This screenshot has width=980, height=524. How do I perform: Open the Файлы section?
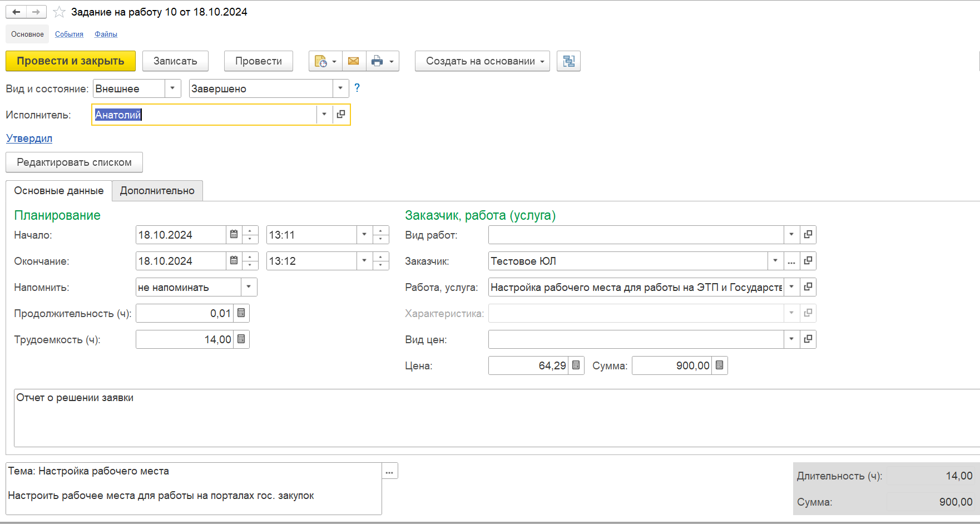click(106, 34)
